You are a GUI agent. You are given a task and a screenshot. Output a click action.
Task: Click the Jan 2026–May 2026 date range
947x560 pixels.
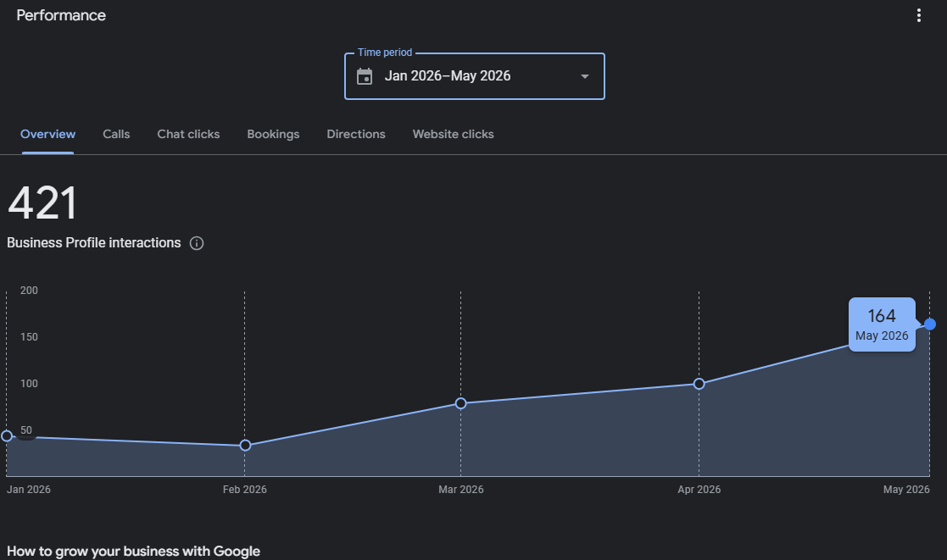(x=448, y=76)
